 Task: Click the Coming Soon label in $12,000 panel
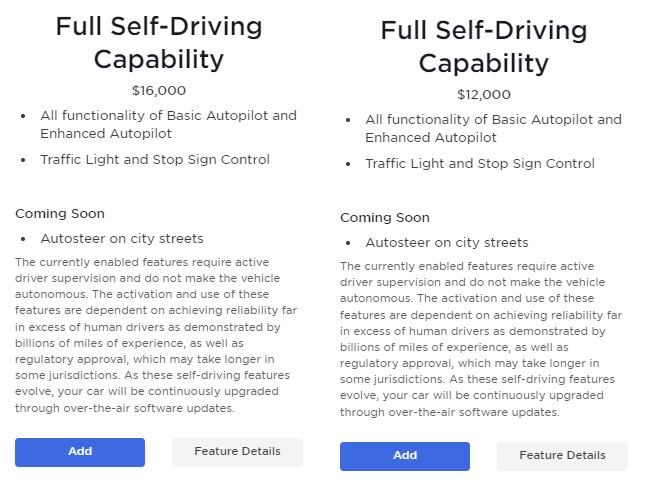[x=385, y=217]
